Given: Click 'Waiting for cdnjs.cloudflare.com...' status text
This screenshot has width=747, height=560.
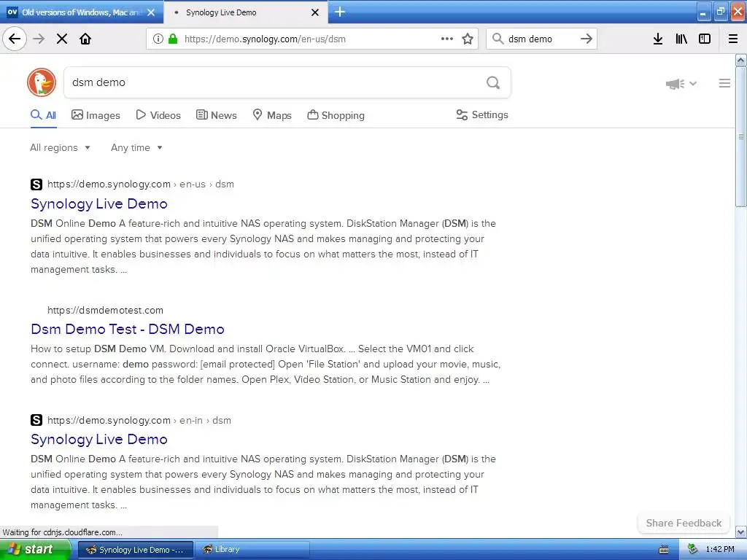Looking at the screenshot, I should coord(63,532).
